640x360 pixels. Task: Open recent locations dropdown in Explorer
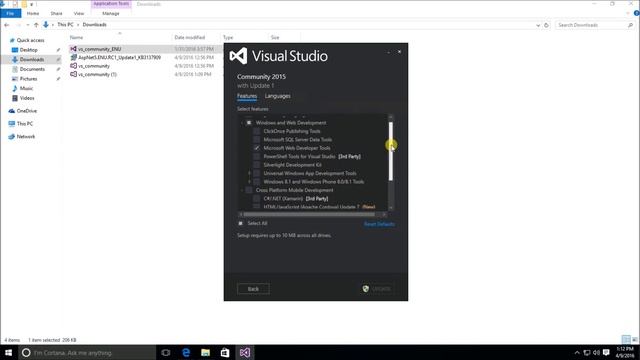pyautogui.click(x=27, y=25)
